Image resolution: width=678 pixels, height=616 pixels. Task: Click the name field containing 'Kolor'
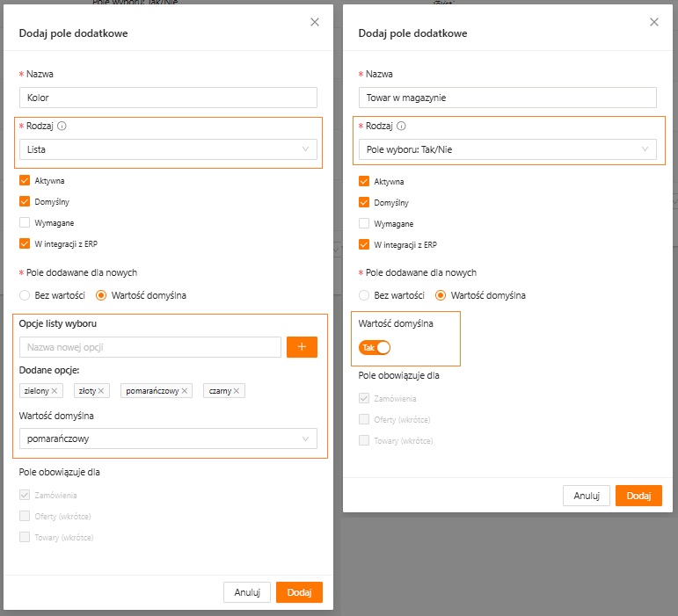click(x=167, y=98)
